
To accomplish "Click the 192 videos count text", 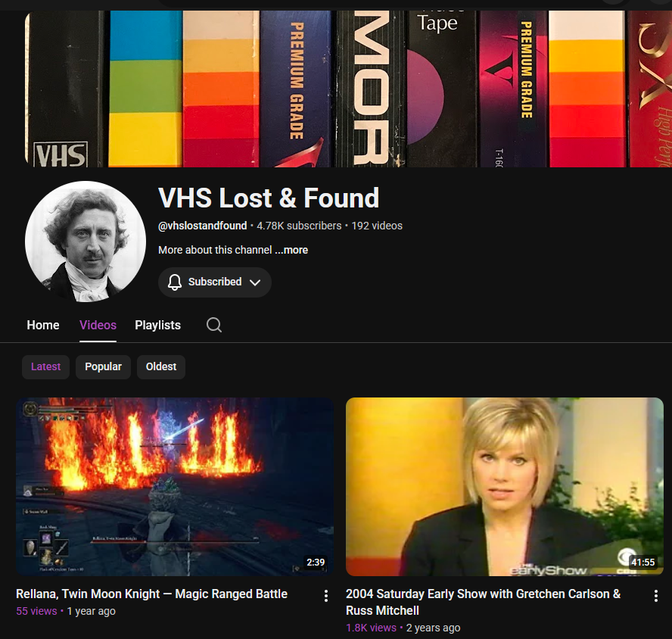I will 377,226.
